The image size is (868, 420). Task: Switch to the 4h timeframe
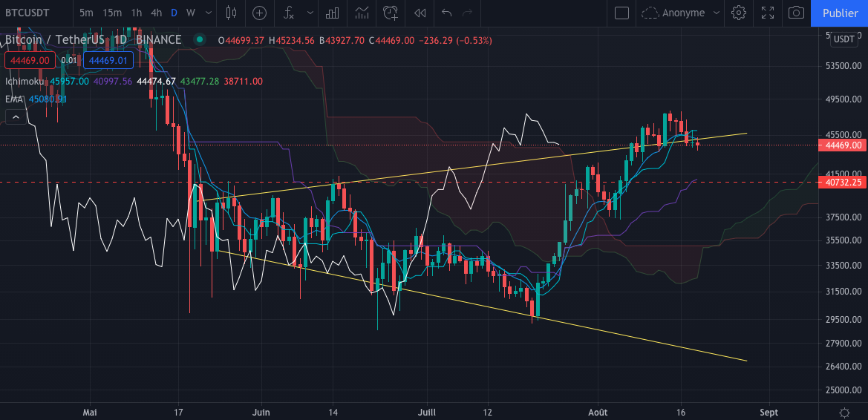[156, 13]
